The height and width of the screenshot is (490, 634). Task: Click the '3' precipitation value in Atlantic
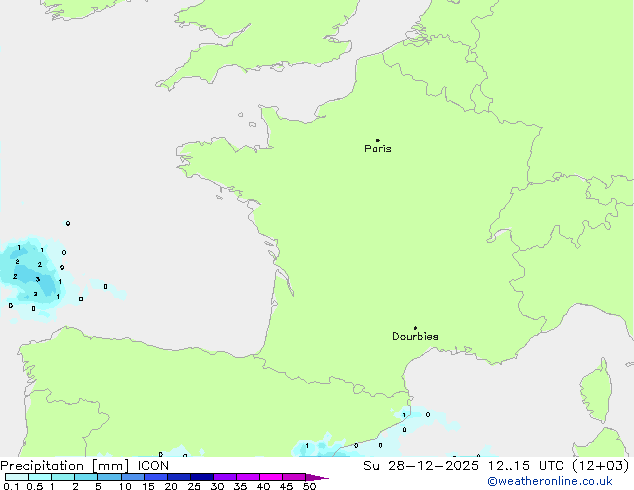38,279
